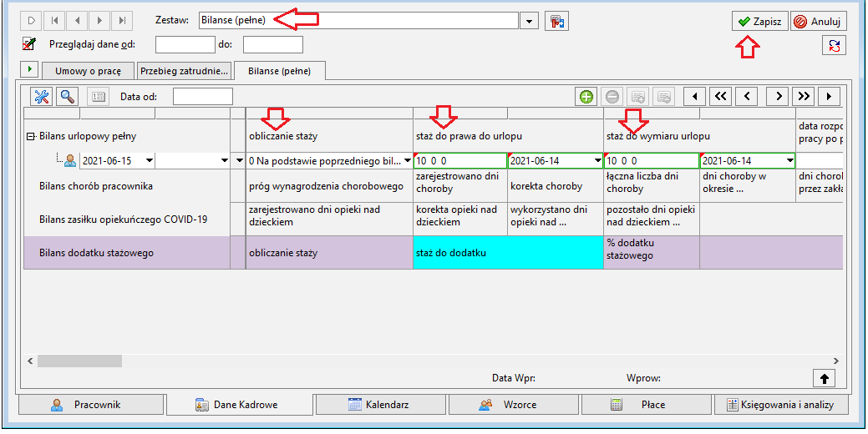Click the Data od input field
This screenshot has height=434, width=868.
[203, 96]
